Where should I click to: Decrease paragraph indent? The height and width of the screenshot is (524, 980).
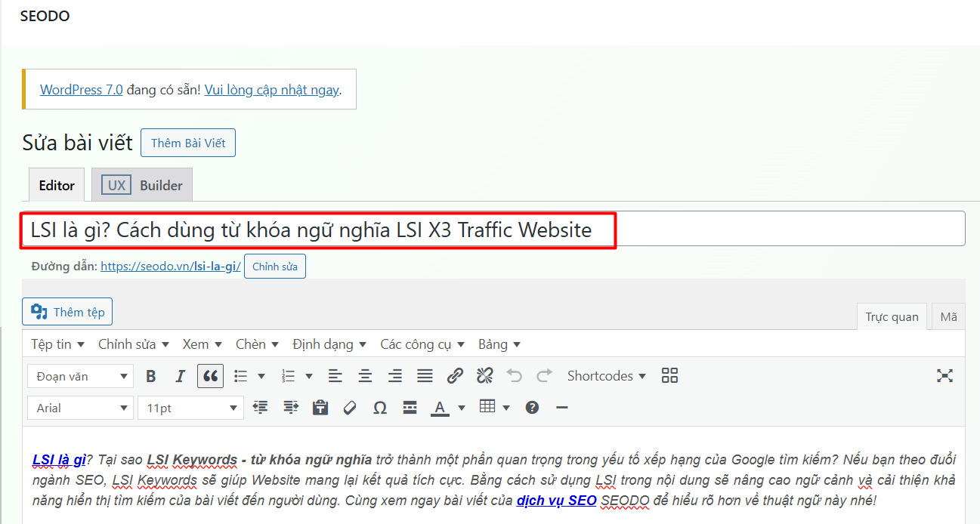(x=261, y=408)
